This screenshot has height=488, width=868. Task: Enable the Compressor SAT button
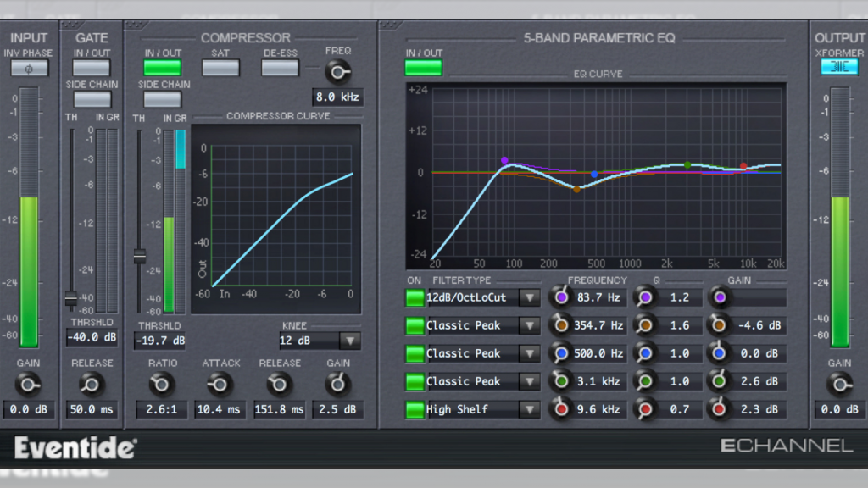pyautogui.click(x=220, y=68)
